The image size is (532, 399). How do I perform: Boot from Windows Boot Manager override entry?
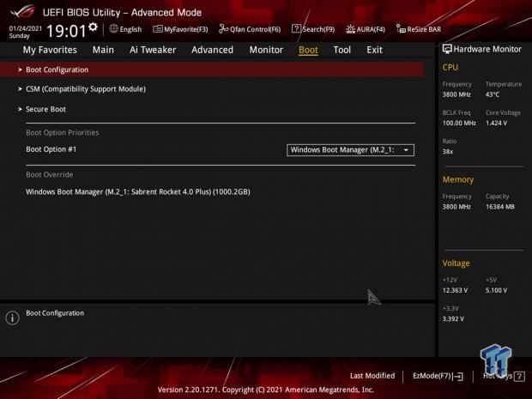(x=138, y=191)
